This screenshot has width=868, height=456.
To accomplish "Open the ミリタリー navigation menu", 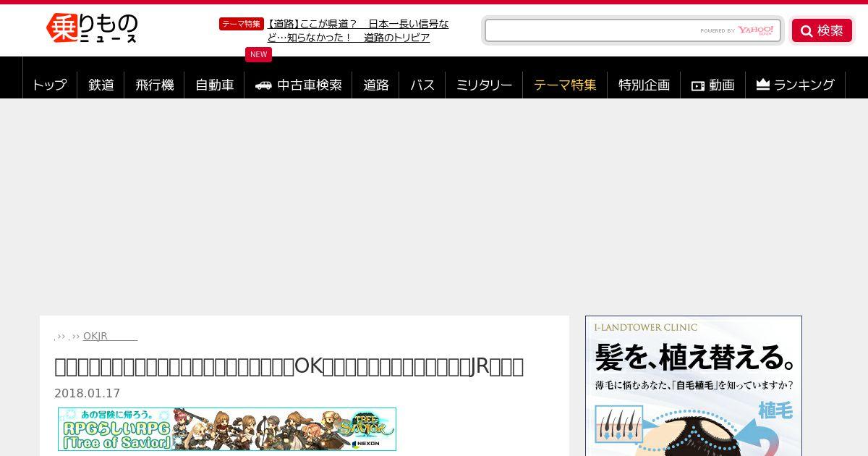I will (484, 85).
